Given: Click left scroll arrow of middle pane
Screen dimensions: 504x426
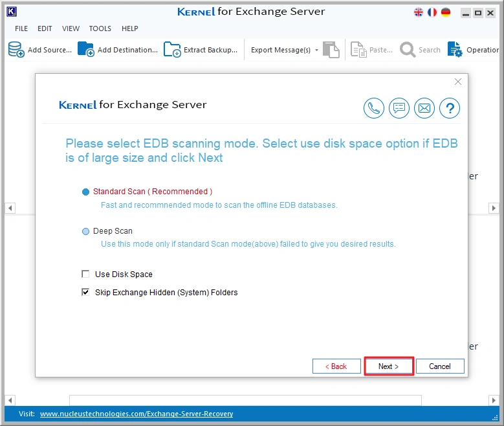Looking at the screenshot, I should (x=10, y=208).
